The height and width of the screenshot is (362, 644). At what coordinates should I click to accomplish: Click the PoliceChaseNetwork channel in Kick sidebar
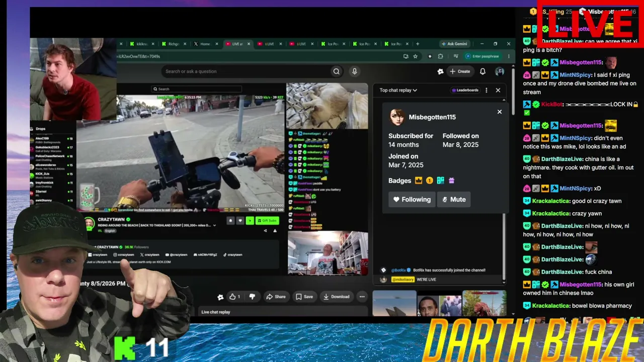(50, 156)
